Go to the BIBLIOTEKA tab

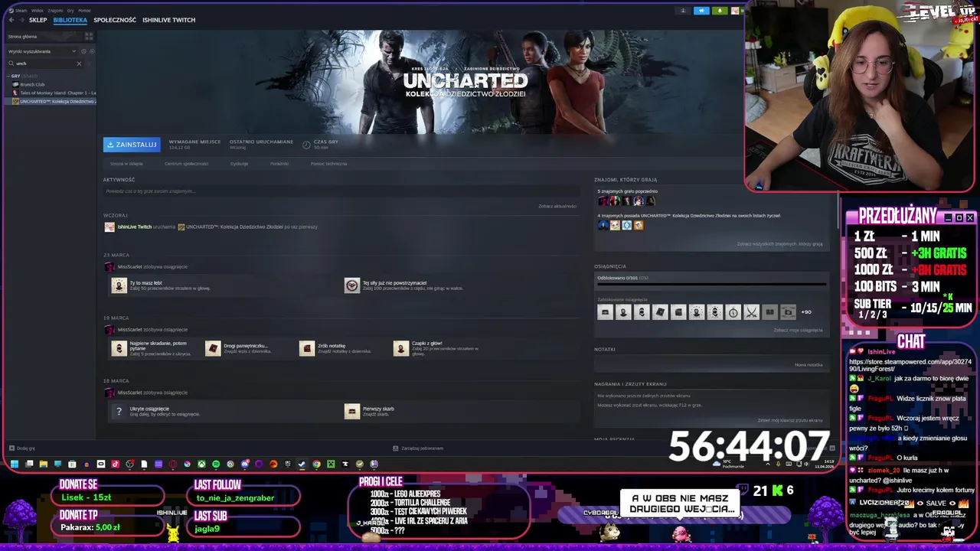[70, 20]
